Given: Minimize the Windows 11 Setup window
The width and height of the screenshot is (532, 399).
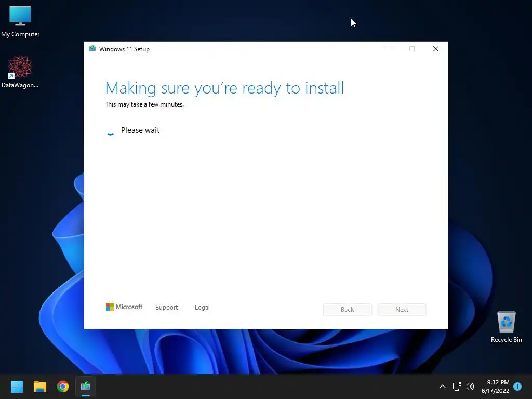Looking at the screenshot, I should pos(389,49).
